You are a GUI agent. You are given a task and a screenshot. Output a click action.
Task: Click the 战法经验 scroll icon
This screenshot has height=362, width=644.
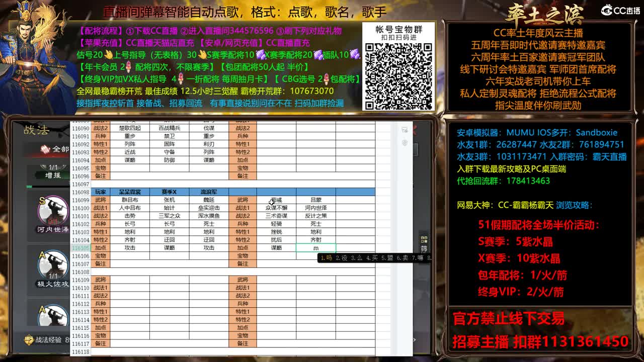point(29,340)
